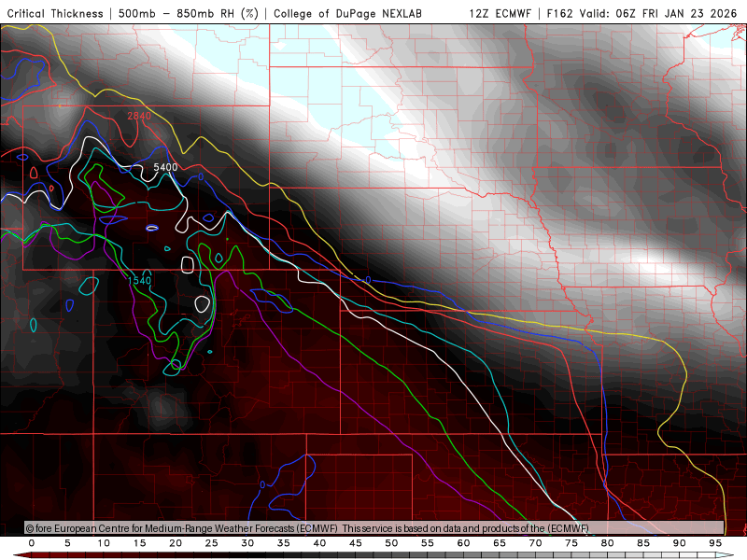Click the '10' value on the color scale
This screenshot has height=560, width=747.
point(104,543)
